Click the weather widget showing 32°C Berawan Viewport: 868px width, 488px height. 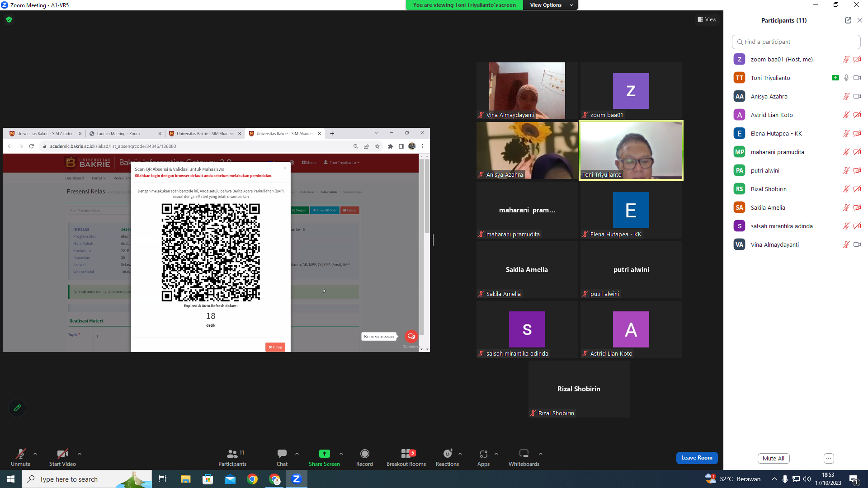(x=733, y=479)
